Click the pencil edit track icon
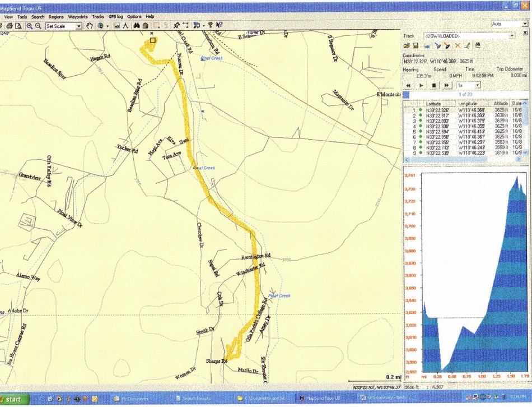The image size is (532, 407). [467, 45]
